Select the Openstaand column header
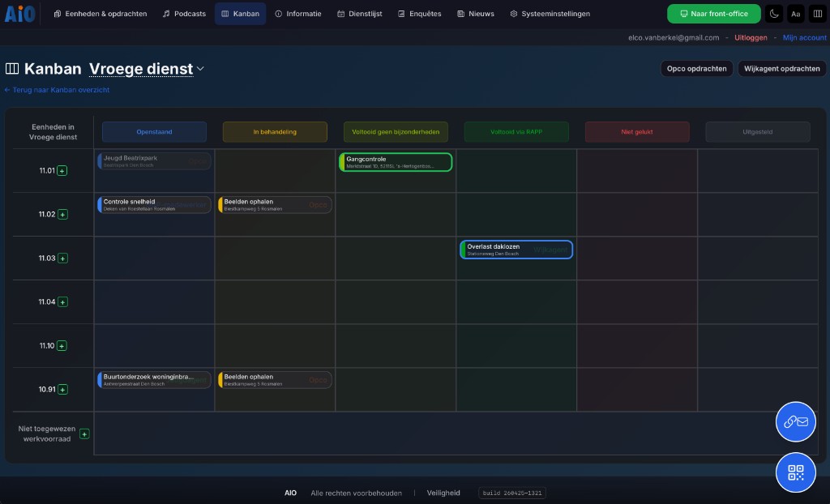830x504 pixels. pyautogui.click(x=154, y=131)
